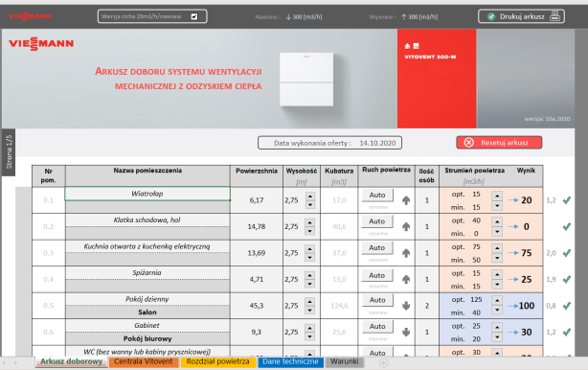The height and width of the screenshot is (370, 588).
Task: Click the Viessmann logo in top dark bar
Action: click(30, 16)
